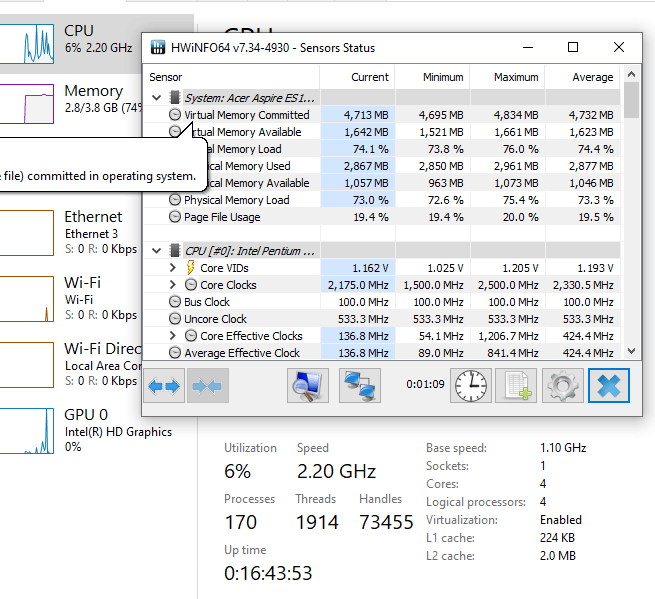This screenshot has height=599, width=655.
Task: Click the Maximum column header
Action: pyautogui.click(x=508, y=77)
